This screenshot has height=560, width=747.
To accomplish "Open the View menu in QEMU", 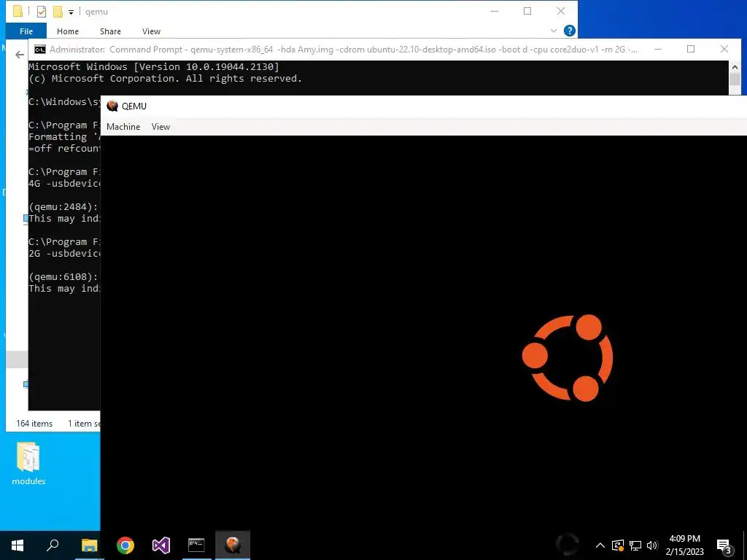I will click(x=160, y=127).
